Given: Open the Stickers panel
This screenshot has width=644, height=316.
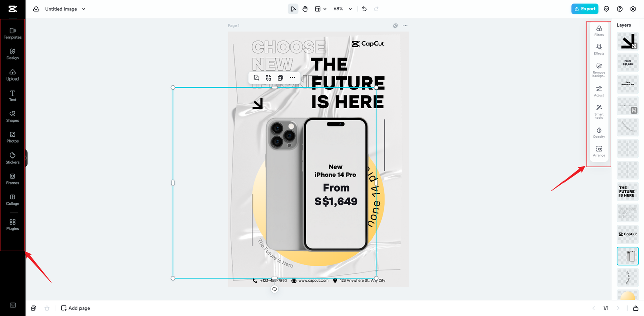Looking at the screenshot, I should pos(13,158).
